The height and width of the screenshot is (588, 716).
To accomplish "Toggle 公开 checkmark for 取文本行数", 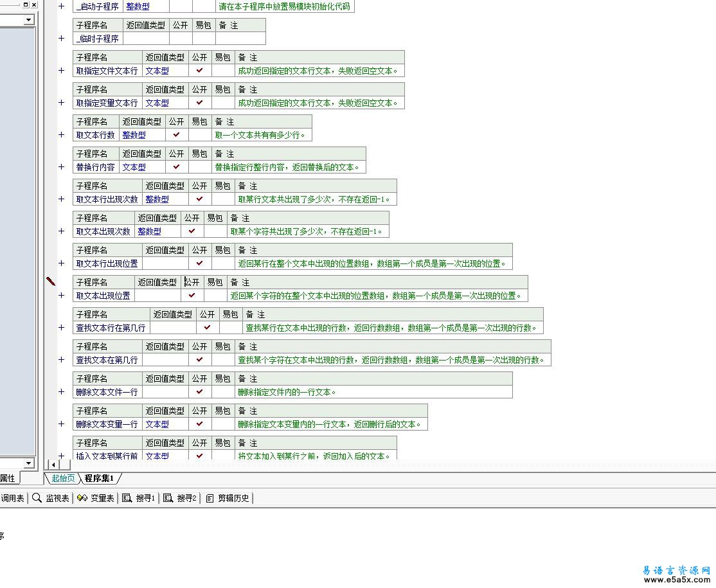I will (176, 135).
